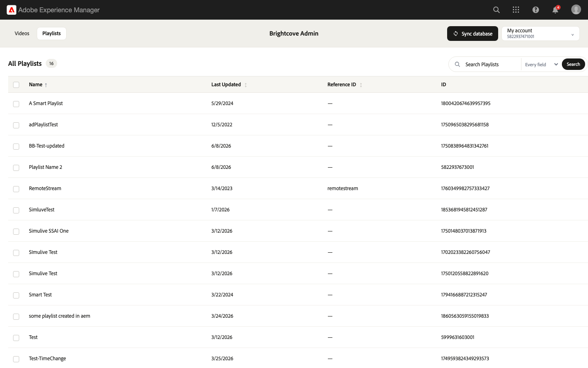The width and height of the screenshot is (588, 368).
Task: Sort by Name using the arrow icon
Action: (46, 85)
